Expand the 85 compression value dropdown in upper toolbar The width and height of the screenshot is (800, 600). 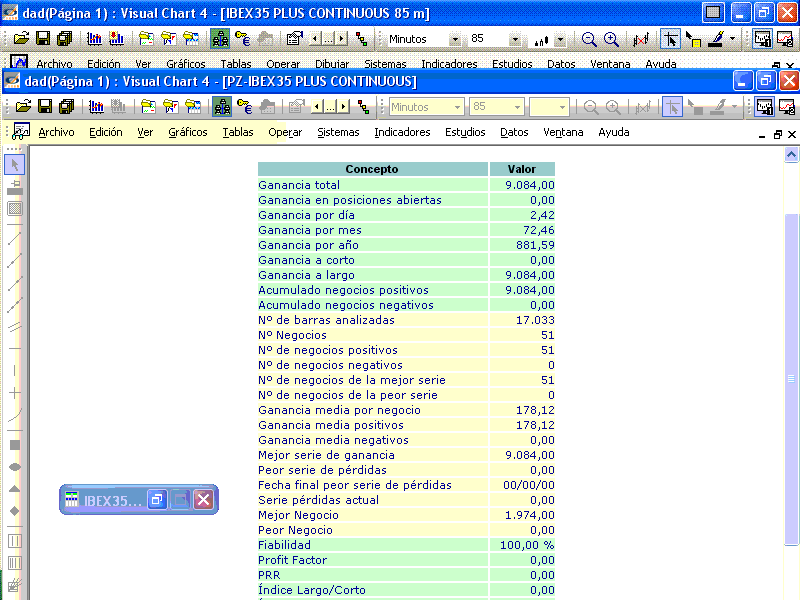[515, 39]
